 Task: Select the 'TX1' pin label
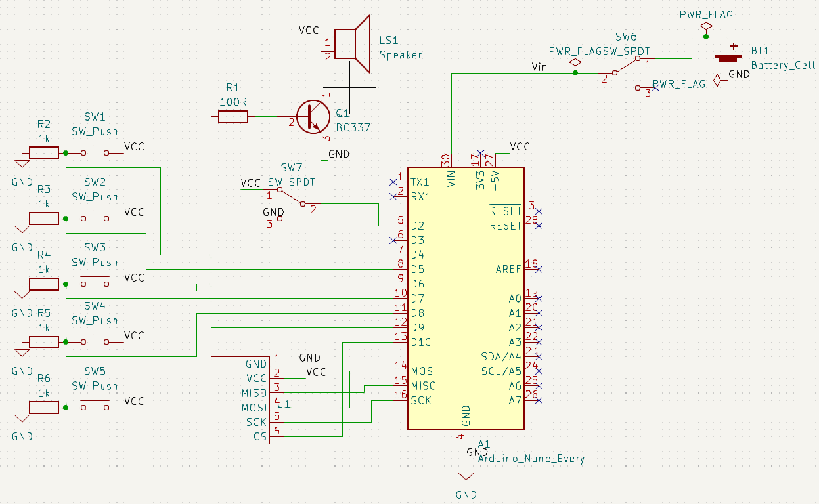click(x=420, y=182)
